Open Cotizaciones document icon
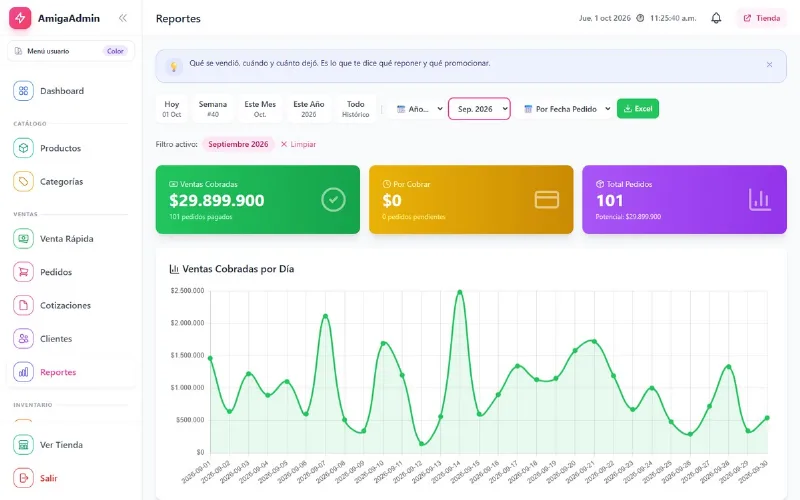The height and width of the screenshot is (500, 800). tap(23, 305)
